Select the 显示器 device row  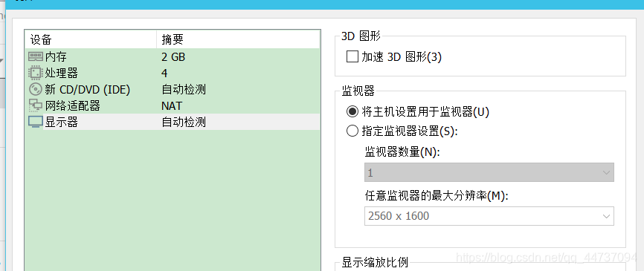tap(172, 123)
